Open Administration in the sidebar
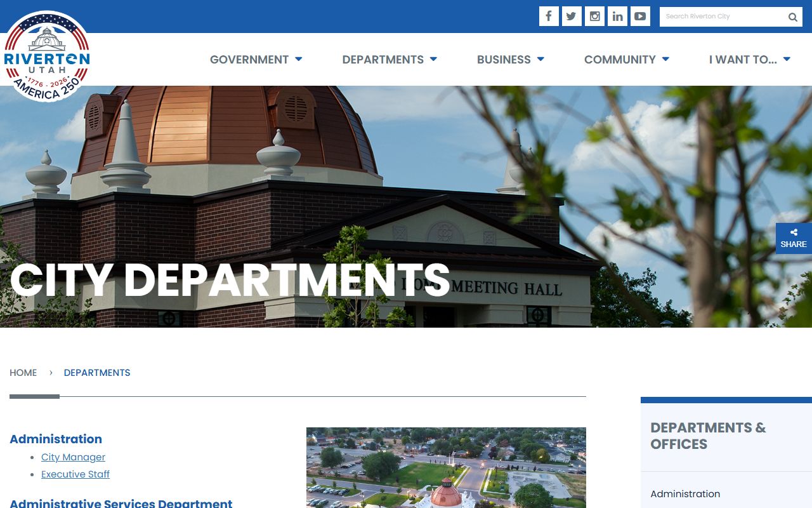 click(x=685, y=493)
